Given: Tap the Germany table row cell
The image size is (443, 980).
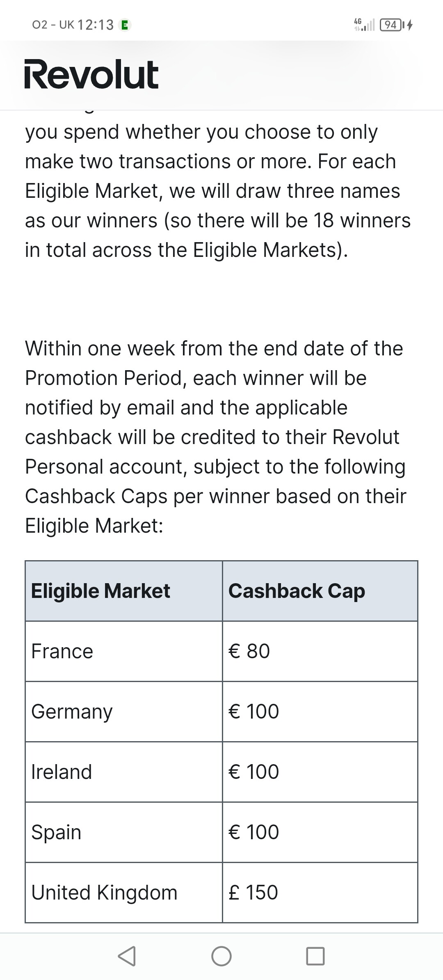Looking at the screenshot, I should tap(124, 712).
